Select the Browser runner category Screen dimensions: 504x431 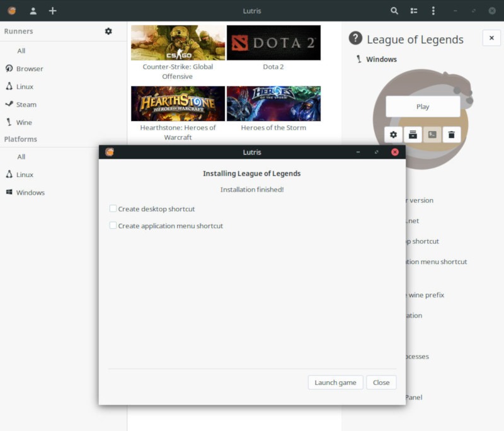(x=27, y=68)
